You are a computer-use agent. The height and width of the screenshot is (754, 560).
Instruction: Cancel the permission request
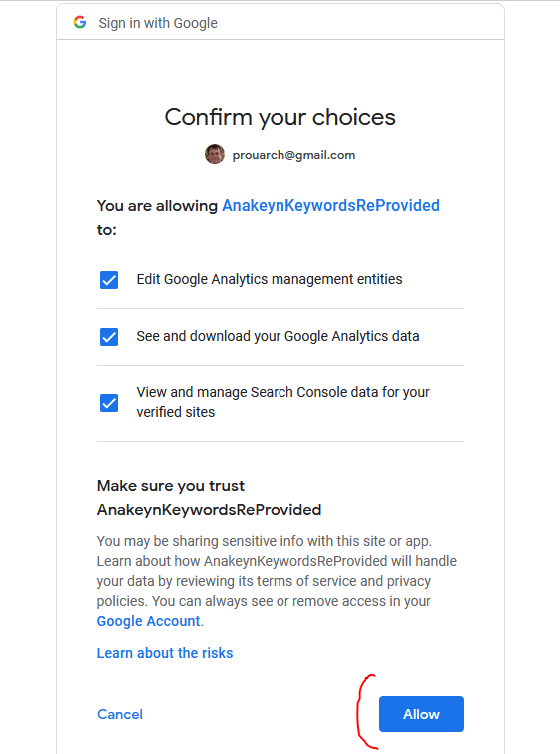tap(120, 714)
